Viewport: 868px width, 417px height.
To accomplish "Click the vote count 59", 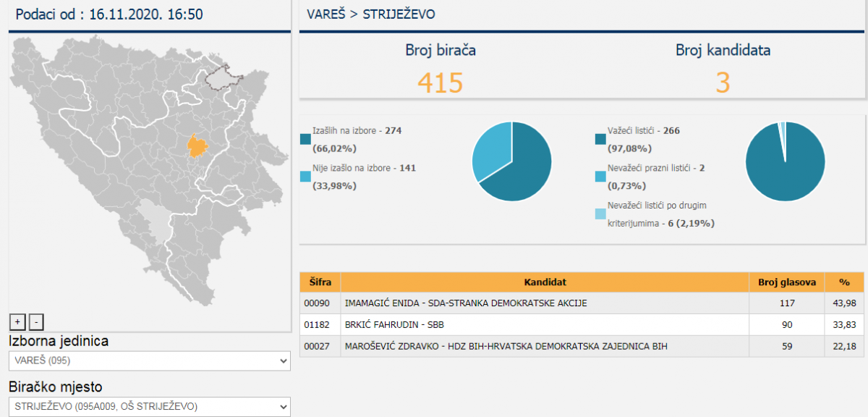I will [x=787, y=346].
